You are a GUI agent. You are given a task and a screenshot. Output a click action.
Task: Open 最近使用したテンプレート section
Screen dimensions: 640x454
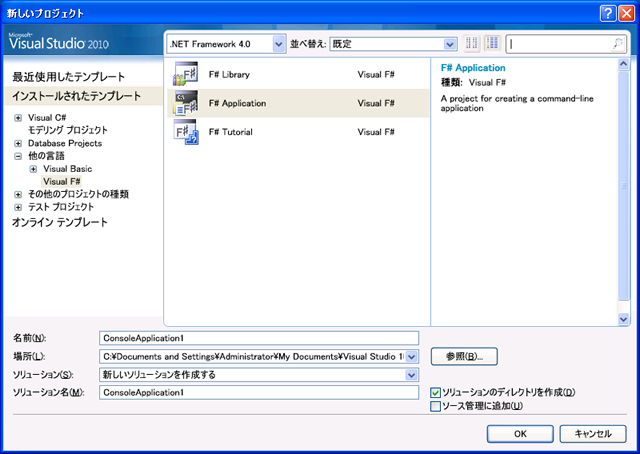(x=69, y=76)
